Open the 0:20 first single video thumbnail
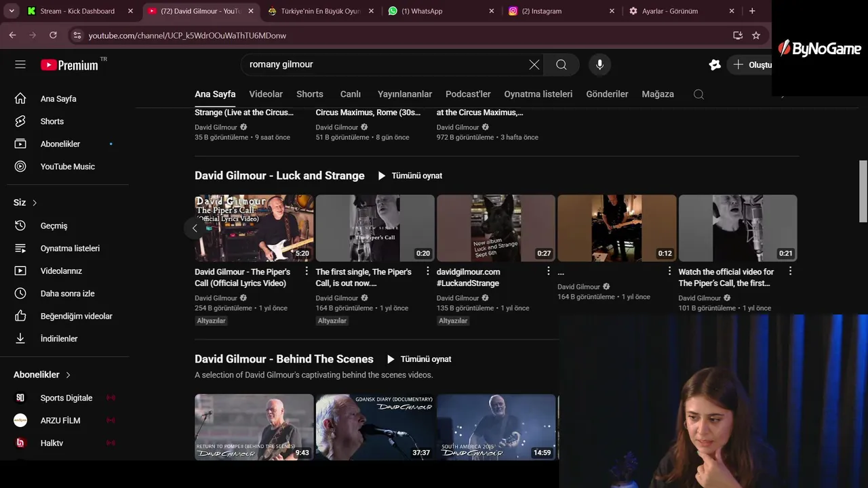The width and height of the screenshot is (868, 488). (x=375, y=228)
